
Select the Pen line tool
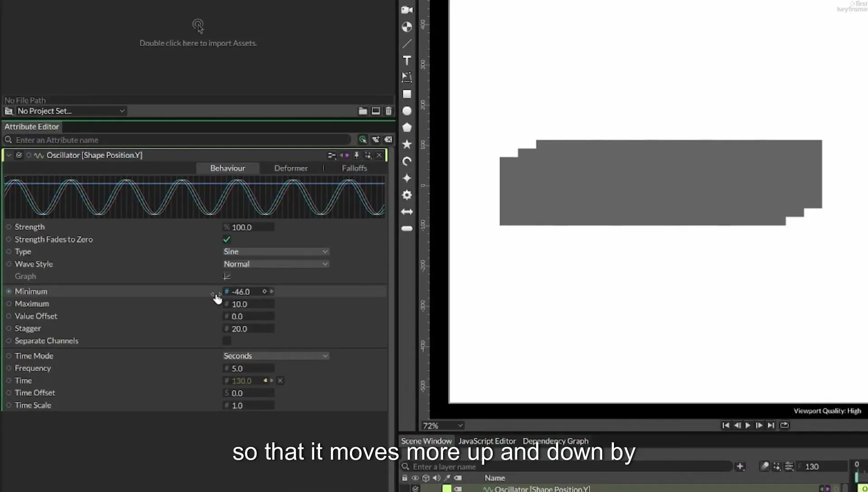tap(407, 43)
